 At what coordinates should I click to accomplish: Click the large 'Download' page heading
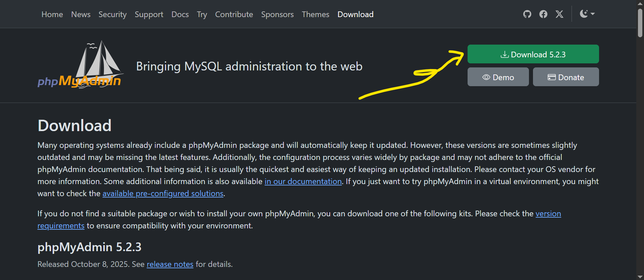click(74, 125)
